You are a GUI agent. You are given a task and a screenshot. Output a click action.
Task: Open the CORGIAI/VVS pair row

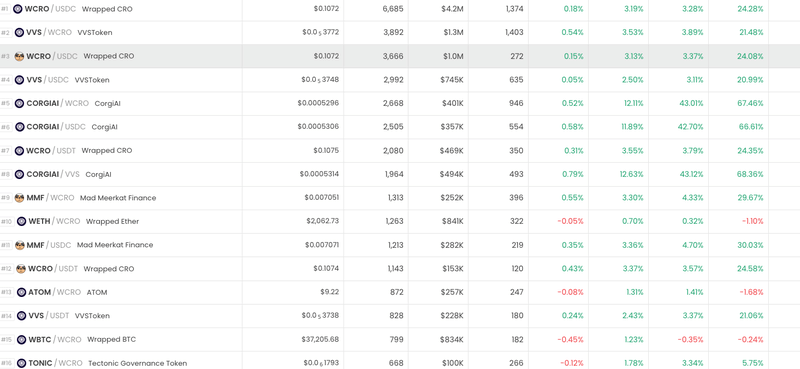tap(400, 174)
